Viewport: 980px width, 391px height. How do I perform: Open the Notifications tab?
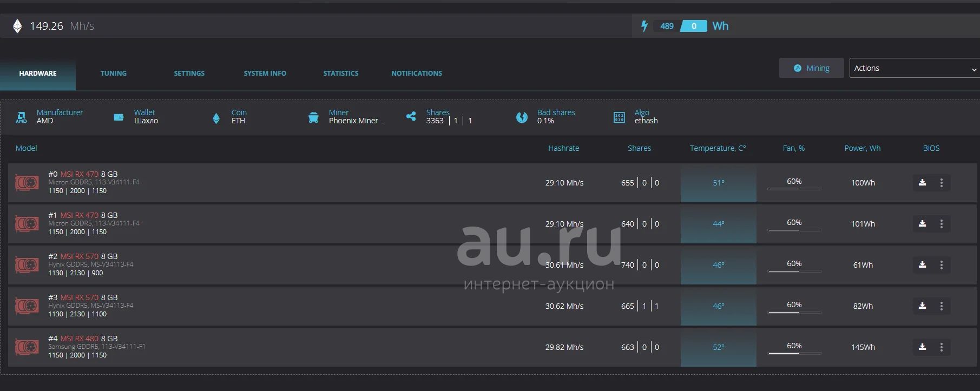click(x=417, y=74)
